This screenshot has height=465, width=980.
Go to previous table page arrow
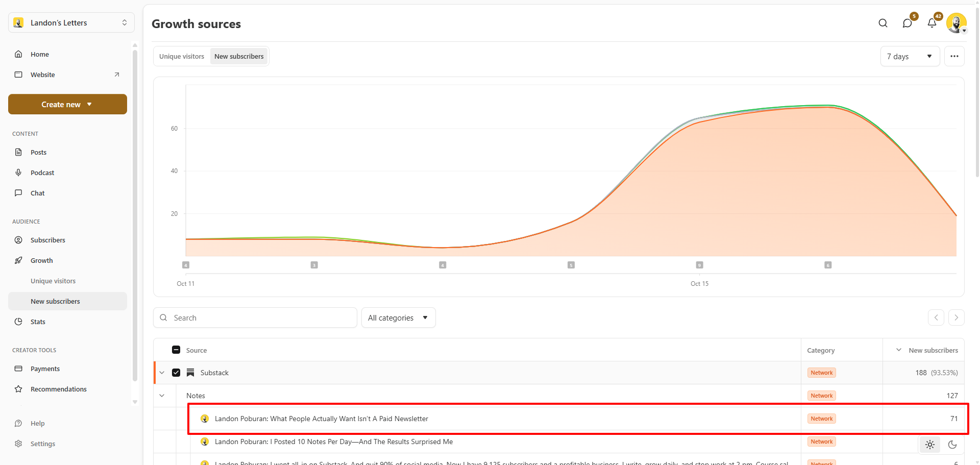click(936, 317)
